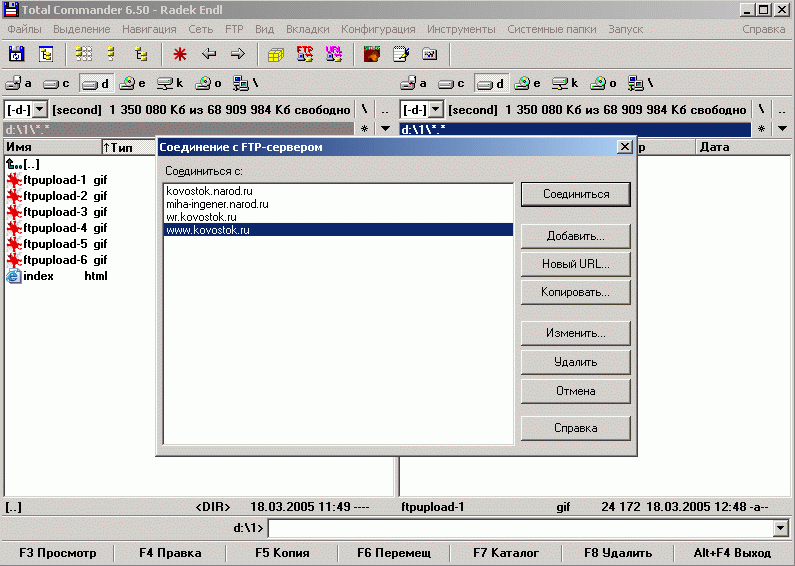795x566 pixels.
Task: Sort by Тип column header
Action: click(x=128, y=147)
